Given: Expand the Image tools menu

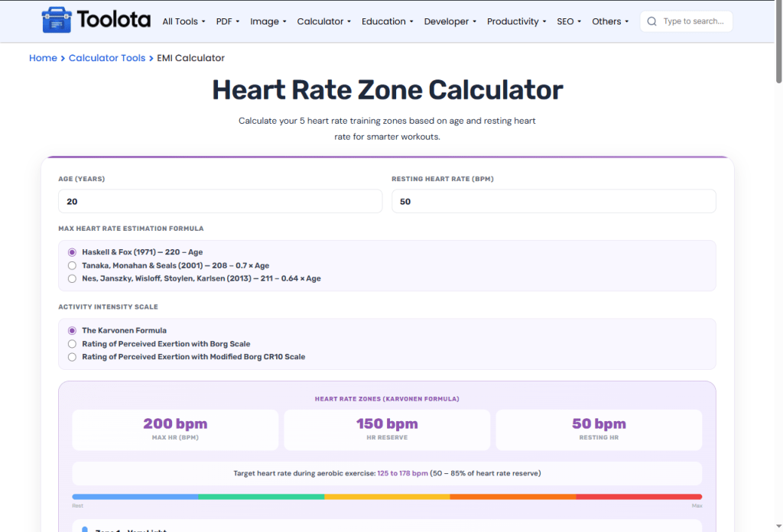Looking at the screenshot, I should 268,21.
